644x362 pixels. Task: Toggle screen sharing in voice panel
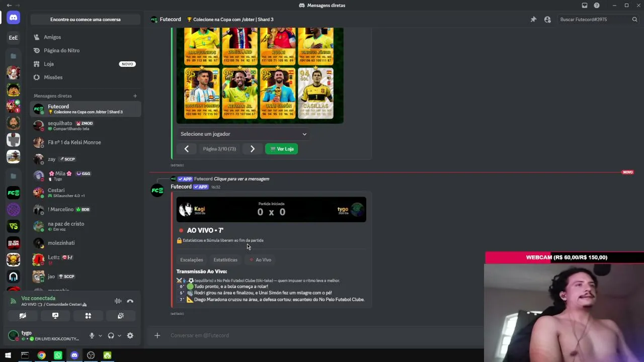coord(55,316)
